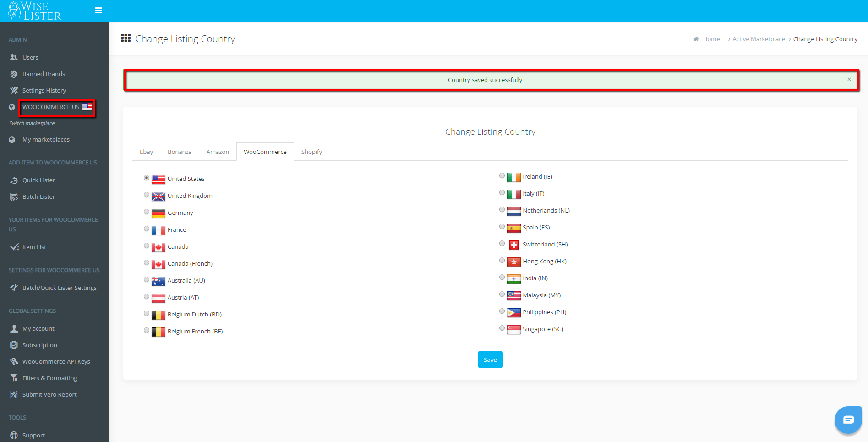Screen dimensions: 868x442
Task: Open the Filters & Formatting link
Action: pyautogui.click(x=50, y=378)
